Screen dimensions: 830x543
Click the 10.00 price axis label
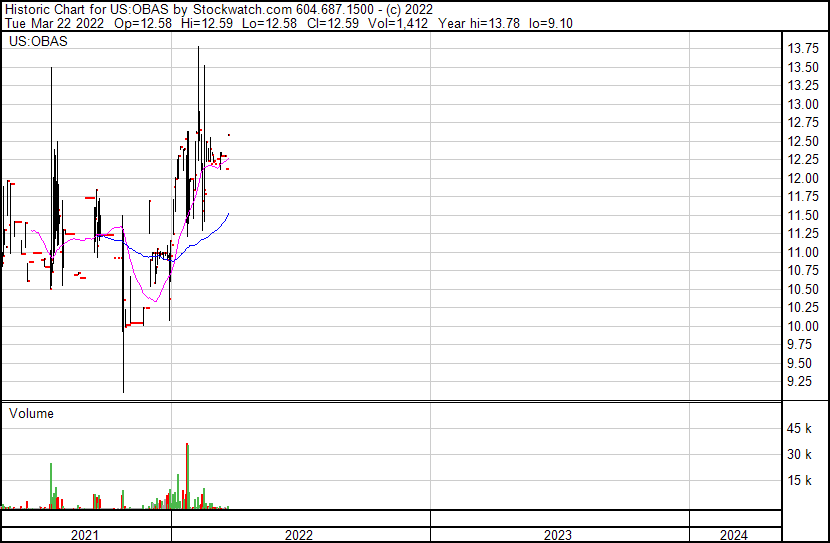click(804, 326)
